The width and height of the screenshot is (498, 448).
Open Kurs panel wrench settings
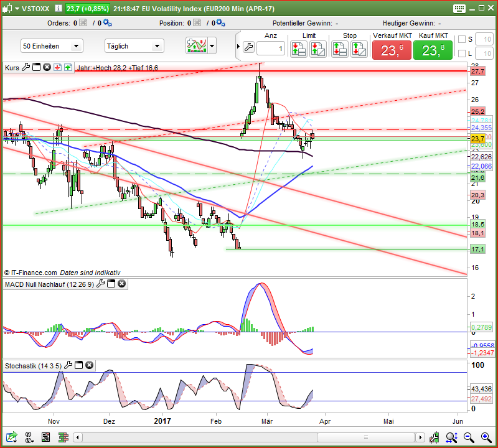click(26, 67)
